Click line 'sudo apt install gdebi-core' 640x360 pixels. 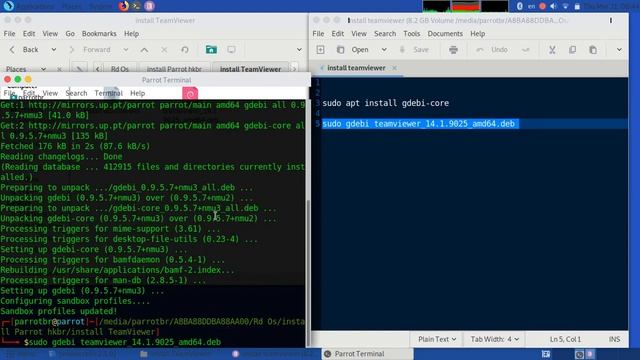385,103
